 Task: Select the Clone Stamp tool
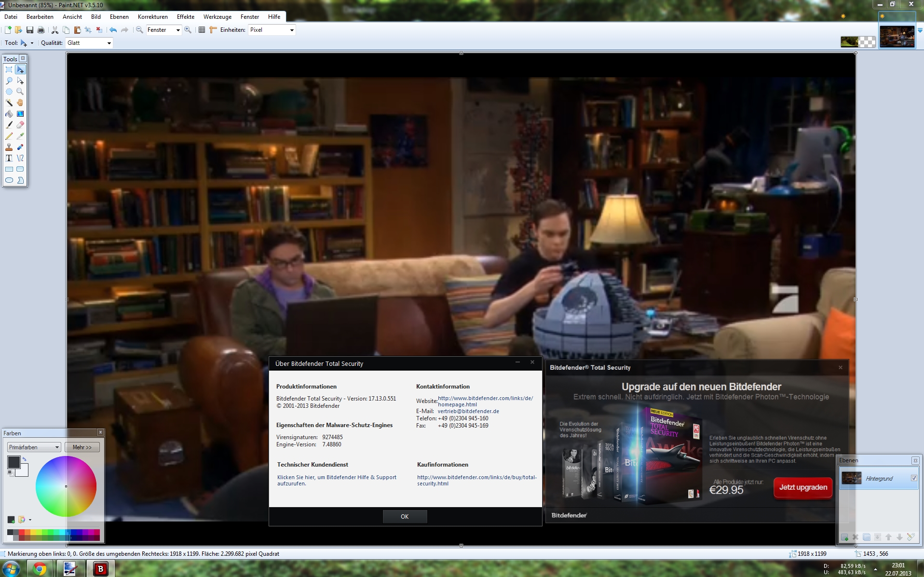tap(9, 147)
